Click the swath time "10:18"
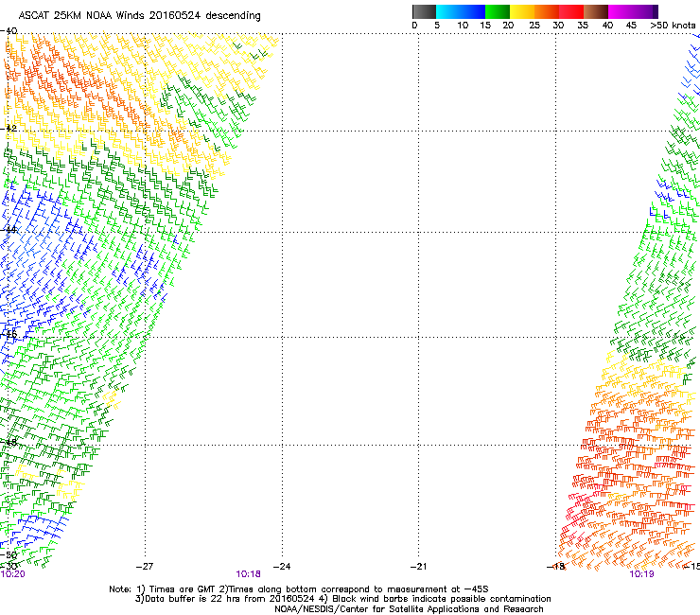Viewport: 700px width, 615px height. (x=248, y=574)
